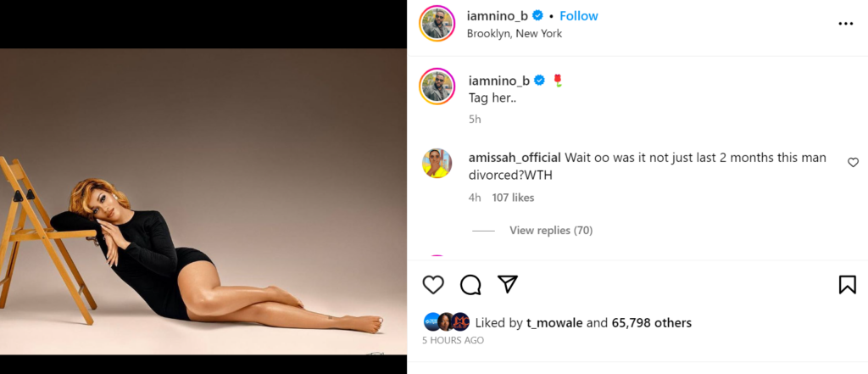Open iamnino_b header profile picture

437,24
